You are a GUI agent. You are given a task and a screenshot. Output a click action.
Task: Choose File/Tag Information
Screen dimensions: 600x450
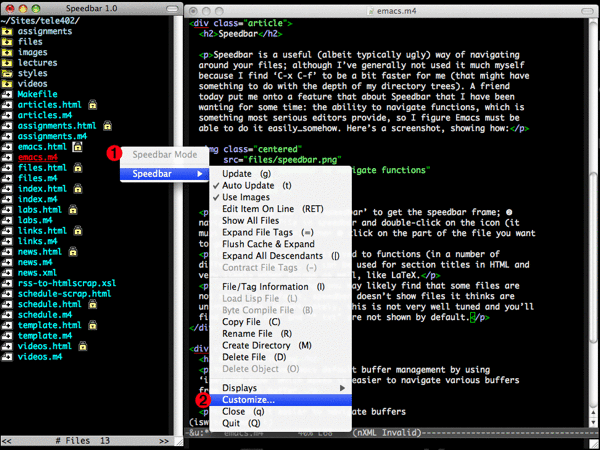pyautogui.click(x=280, y=287)
